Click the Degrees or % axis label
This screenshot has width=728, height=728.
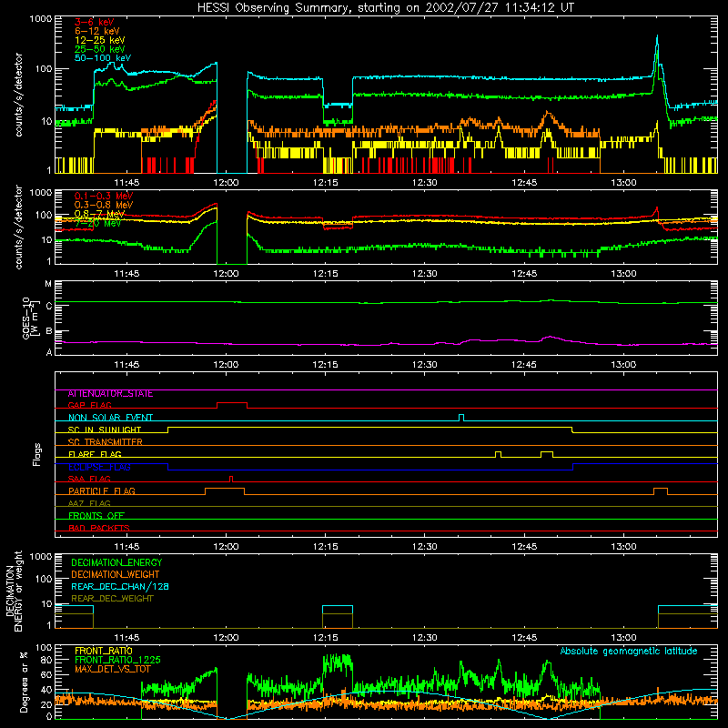25,682
